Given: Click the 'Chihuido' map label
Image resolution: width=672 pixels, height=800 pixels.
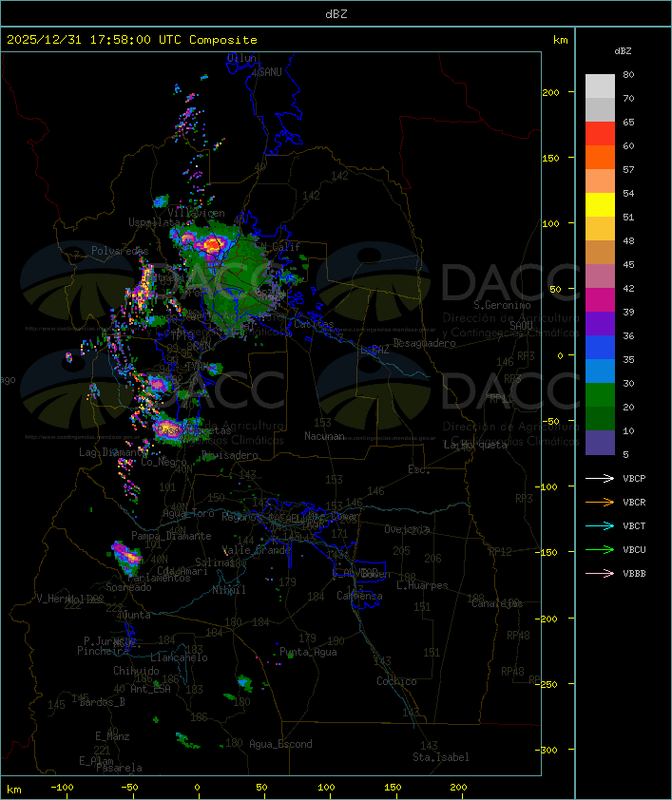Looking at the screenshot, I should (136, 671).
